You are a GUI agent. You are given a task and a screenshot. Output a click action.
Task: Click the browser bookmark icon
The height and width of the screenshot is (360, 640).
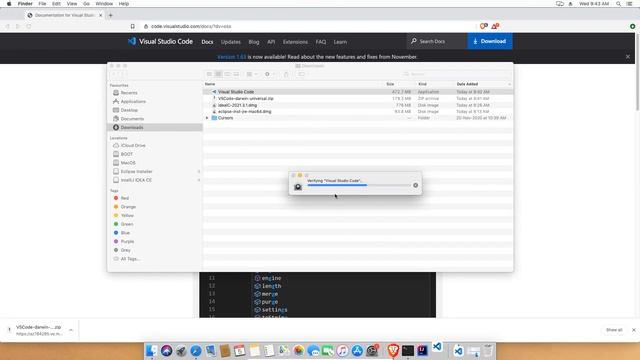pos(133,26)
